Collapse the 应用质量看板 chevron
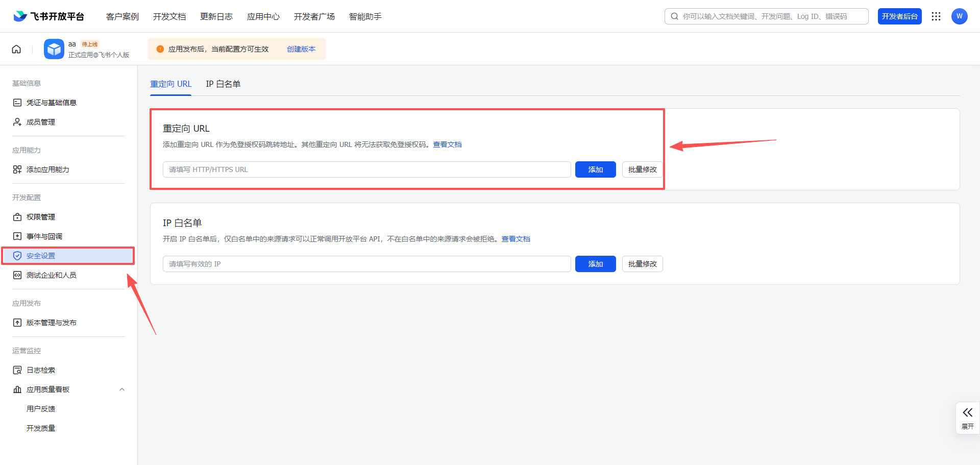 (122, 389)
